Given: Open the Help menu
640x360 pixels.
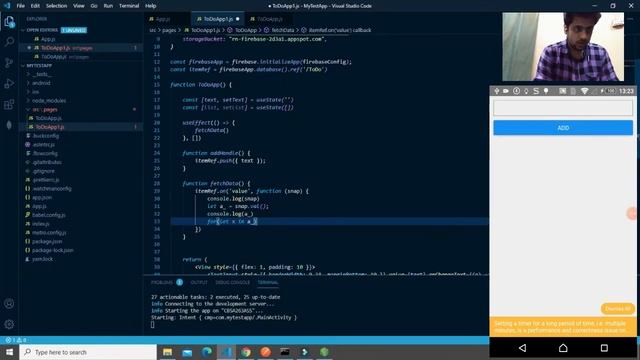Looking at the screenshot, I should (x=151, y=6).
